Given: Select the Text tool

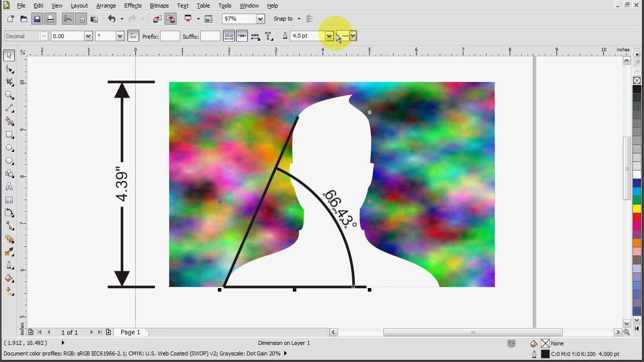Looking at the screenshot, I should tap(9, 187).
